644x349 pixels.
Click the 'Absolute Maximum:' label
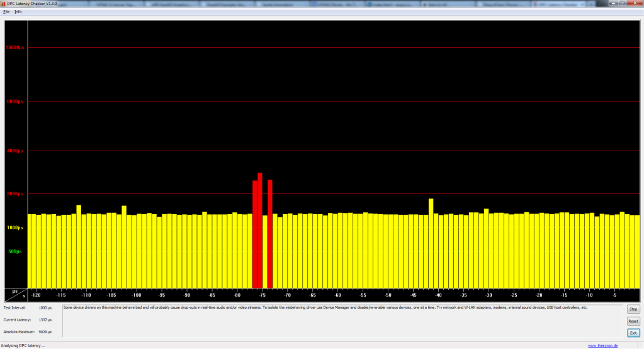19,332
